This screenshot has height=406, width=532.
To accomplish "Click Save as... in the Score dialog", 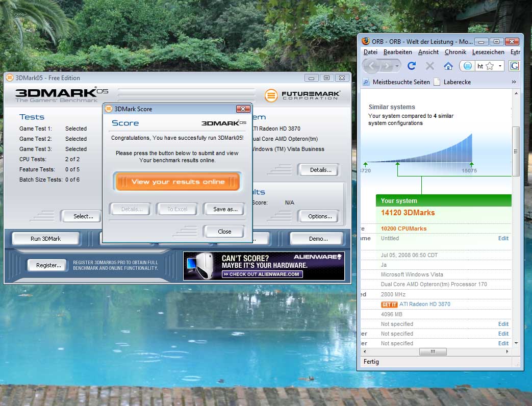I will (x=223, y=209).
